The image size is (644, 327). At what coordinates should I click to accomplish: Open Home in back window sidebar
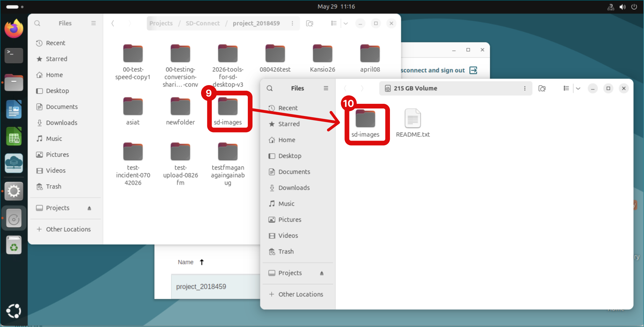pyautogui.click(x=65, y=75)
